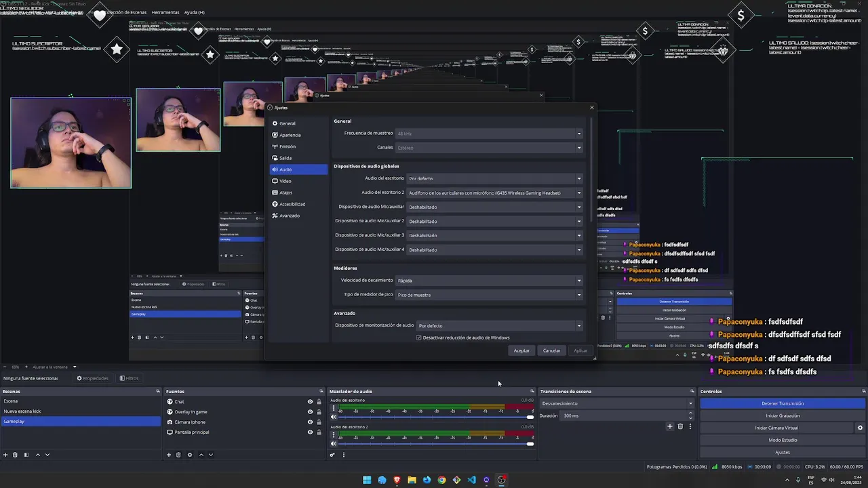This screenshot has width=868, height=488.
Task: Open Mic/auxiliar 4 device dropdown
Action: click(494, 250)
